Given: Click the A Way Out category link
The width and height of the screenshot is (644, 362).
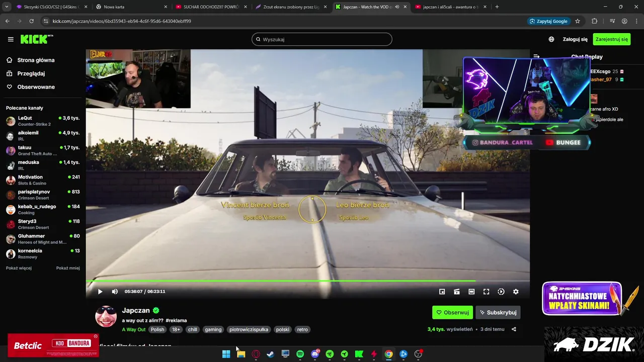Looking at the screenshot, I should click(x=133, y=329).
